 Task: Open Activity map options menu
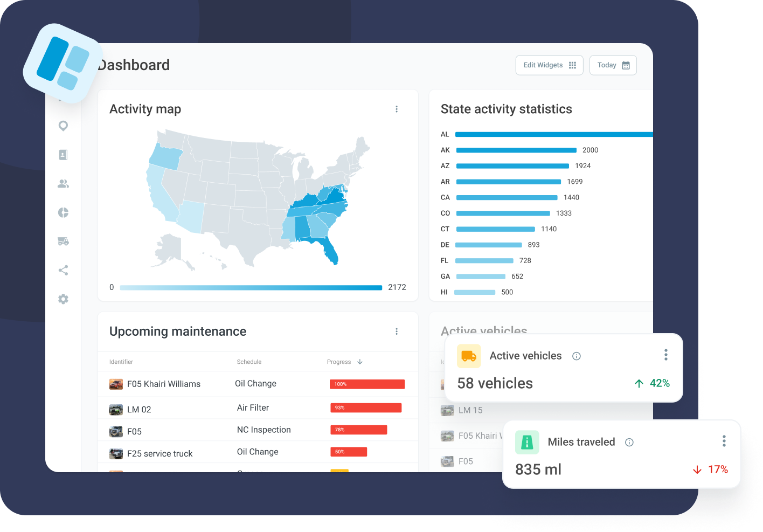coord(397,109)
